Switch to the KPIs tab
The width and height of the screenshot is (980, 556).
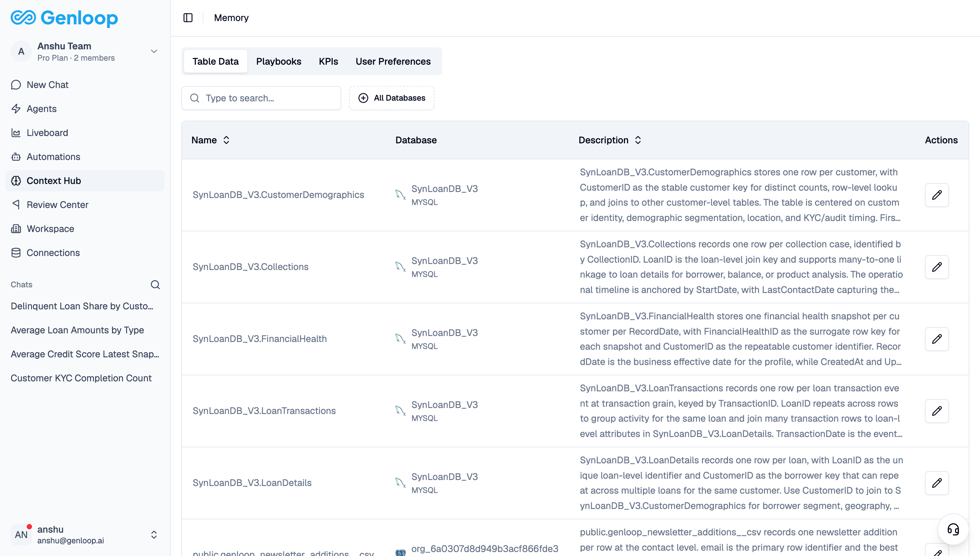[x=328, y=61]
